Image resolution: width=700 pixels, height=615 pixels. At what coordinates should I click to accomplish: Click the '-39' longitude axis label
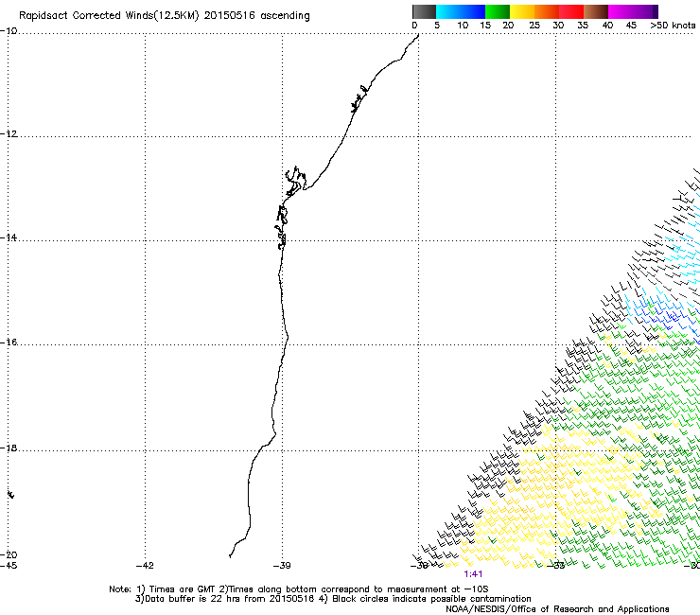point(282,566)
